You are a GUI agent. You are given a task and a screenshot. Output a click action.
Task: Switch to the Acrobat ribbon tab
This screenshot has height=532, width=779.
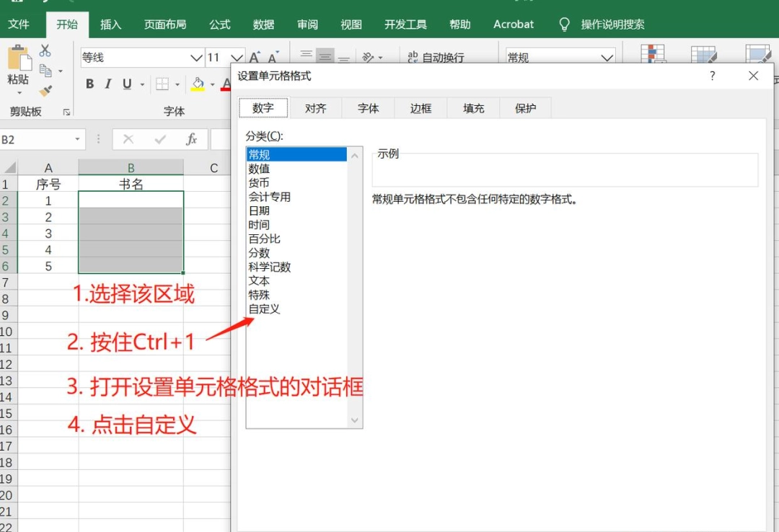tap(514, 25)
